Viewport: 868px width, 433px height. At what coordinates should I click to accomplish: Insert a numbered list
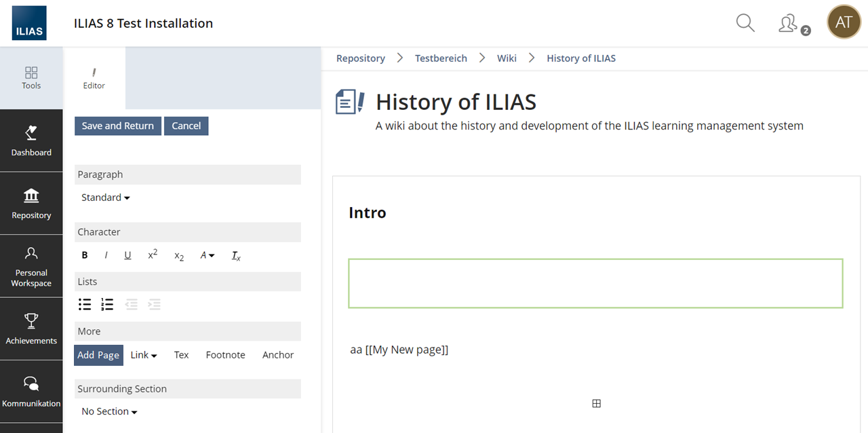(107, 305)
